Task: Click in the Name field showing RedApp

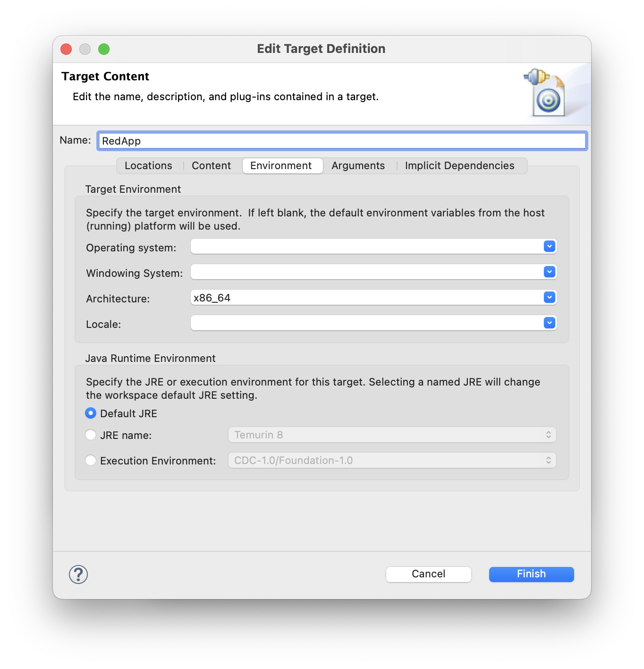Action: (x=330, y=140)
